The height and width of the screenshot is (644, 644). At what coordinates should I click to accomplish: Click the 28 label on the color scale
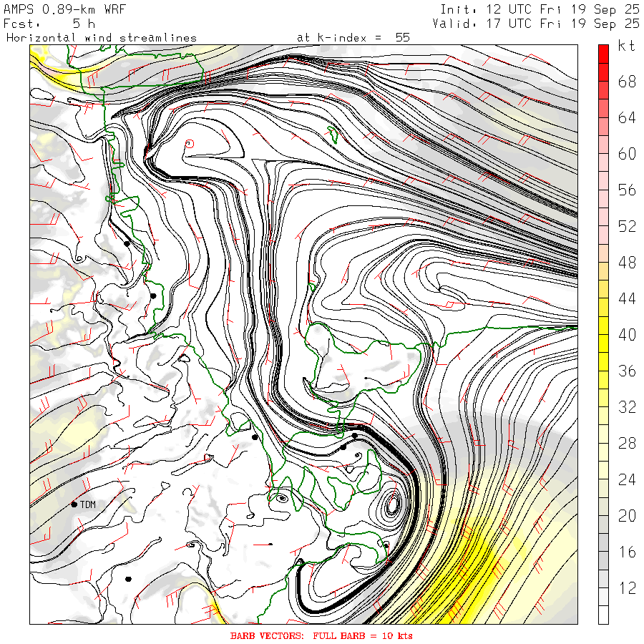point(627,444)
